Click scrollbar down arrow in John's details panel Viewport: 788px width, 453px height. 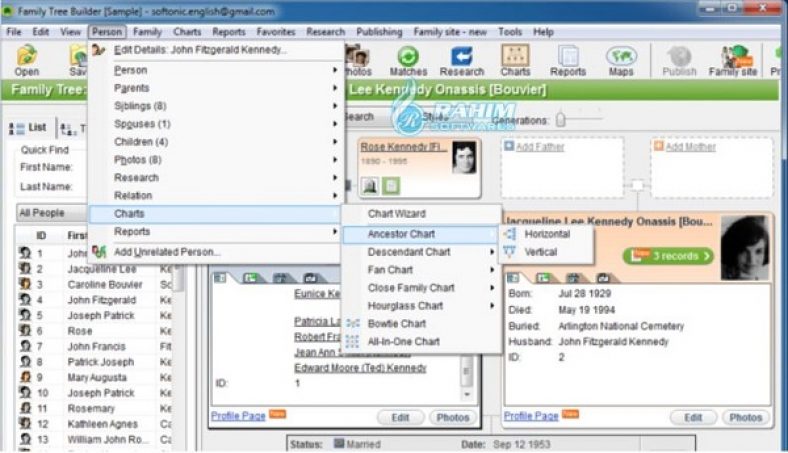pyautogui.click(x=467, y=395)
